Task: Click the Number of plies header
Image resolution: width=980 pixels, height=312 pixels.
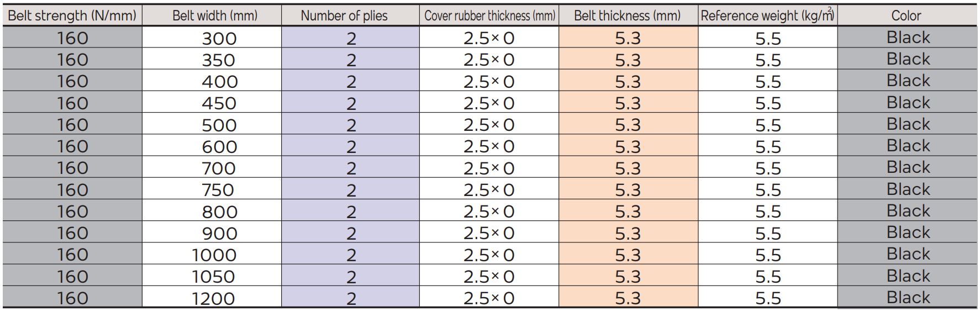Action: (x=350, y=15)
